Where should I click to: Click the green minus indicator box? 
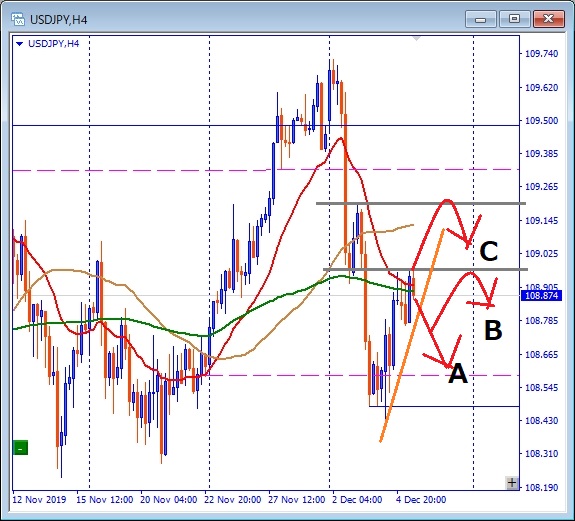click(x=21, y=448)
